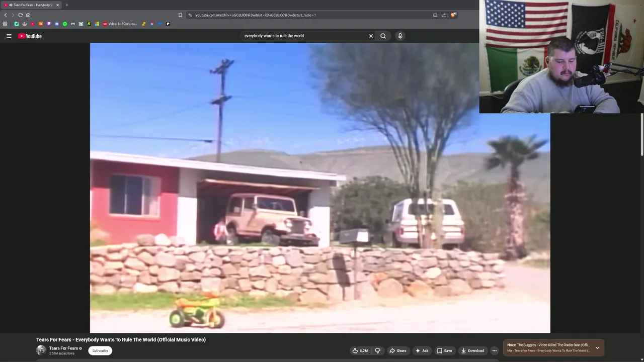Click the Share button under the video
Image resolution: width=644 pixels, height=362 pixels.
[x=397, y=350]
